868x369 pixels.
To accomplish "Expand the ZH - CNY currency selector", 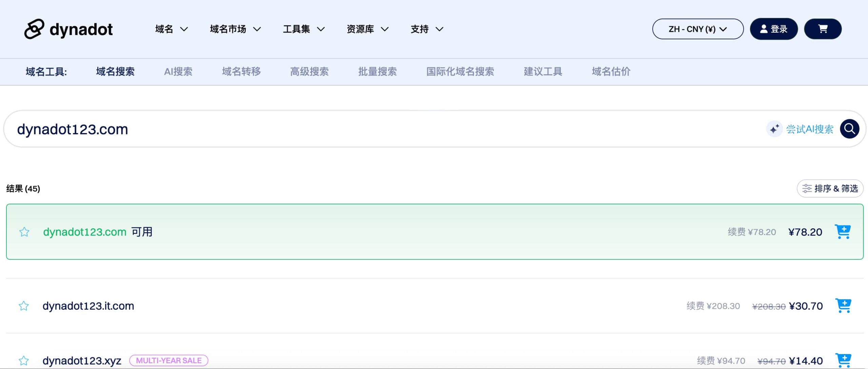I will coord(697,29).
